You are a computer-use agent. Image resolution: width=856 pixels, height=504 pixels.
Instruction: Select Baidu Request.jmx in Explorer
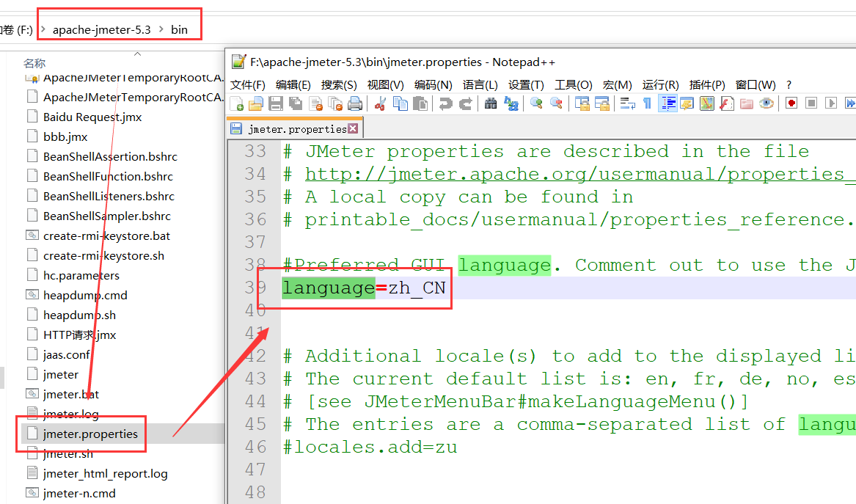click(x=92, y=117)
